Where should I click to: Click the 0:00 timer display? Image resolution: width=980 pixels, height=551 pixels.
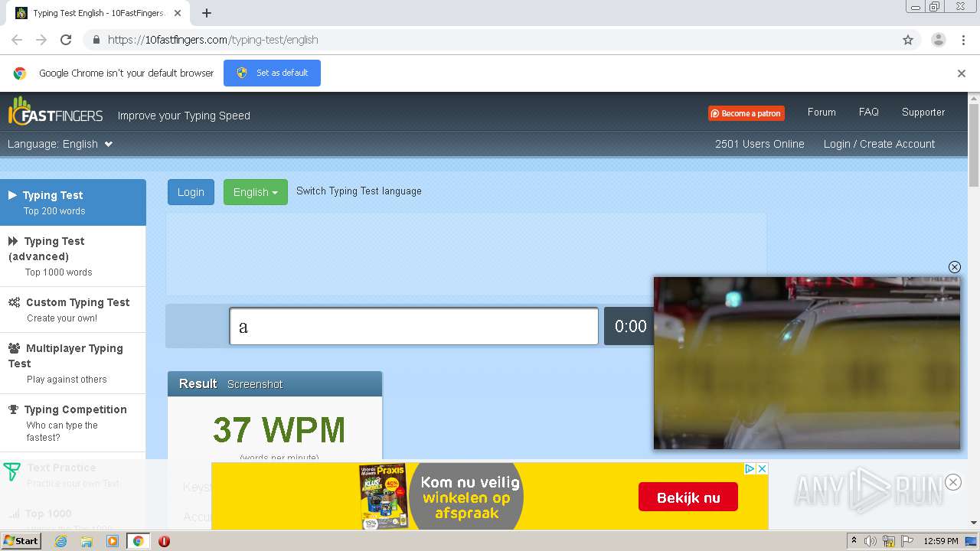click(x=630, y=327)
